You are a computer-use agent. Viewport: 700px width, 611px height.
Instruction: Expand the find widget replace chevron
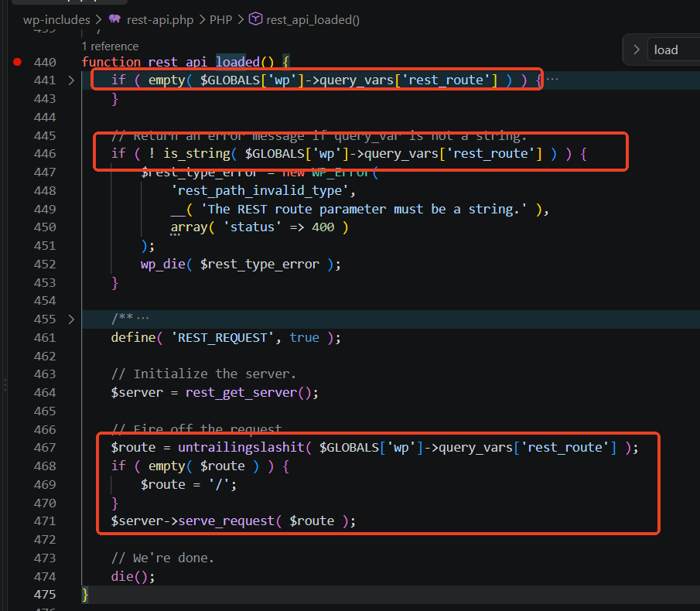(637, 49)
